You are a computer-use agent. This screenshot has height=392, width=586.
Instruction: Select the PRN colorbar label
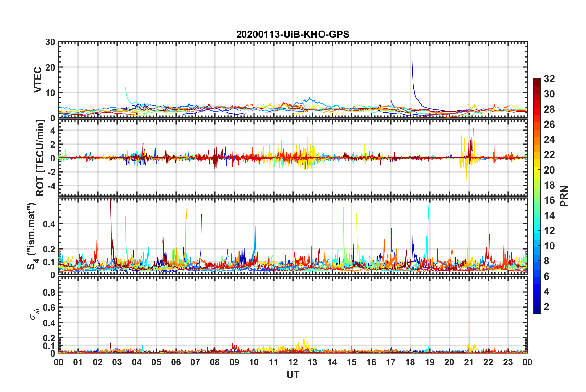coord(564,196)
